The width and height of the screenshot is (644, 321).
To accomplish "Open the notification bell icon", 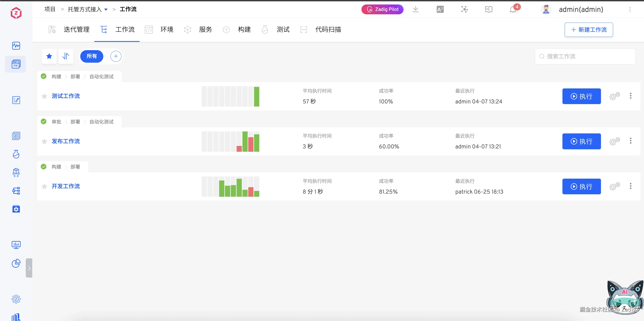I will (512, 9).
